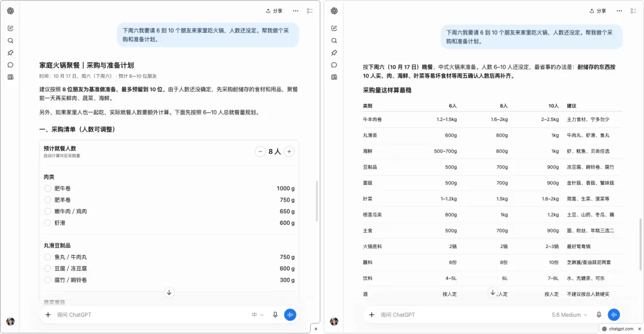
Task: Click the pin icon in the left window sidebar
Action: pyautogui.click(x=11, y=52)
